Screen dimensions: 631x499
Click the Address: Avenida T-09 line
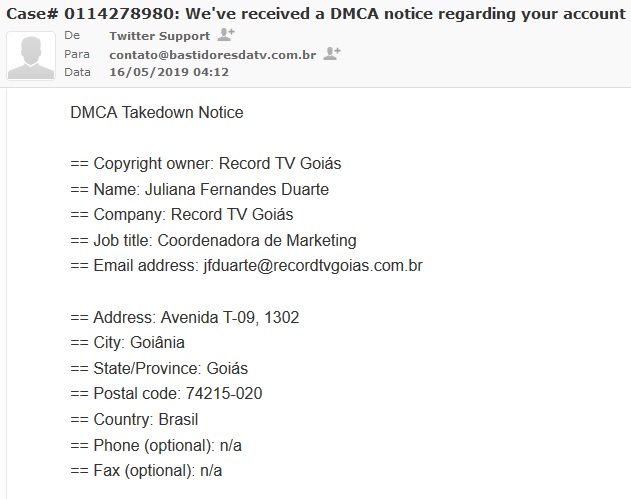point(185,317)
